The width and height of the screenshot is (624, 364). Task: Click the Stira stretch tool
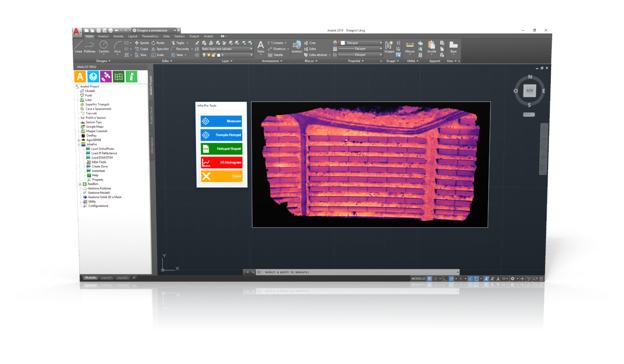pyautogui.click(x=141, y=55)
